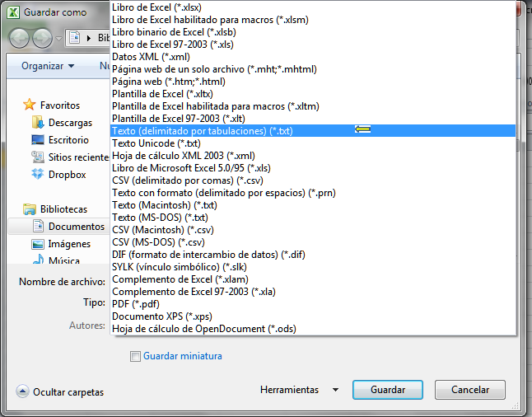Select Documentos in the navigation tree

tap(76, 227)
